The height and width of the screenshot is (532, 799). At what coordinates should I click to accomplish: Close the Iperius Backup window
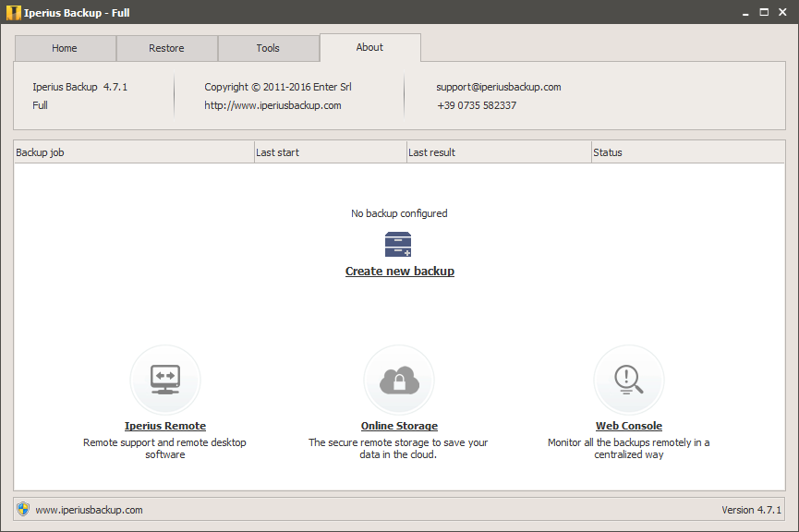(782, 12)
